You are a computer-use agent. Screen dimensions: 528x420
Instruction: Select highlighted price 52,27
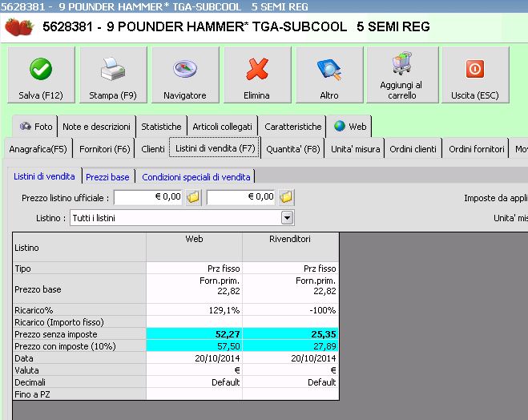pyautogui.click(x=195, y=334)
